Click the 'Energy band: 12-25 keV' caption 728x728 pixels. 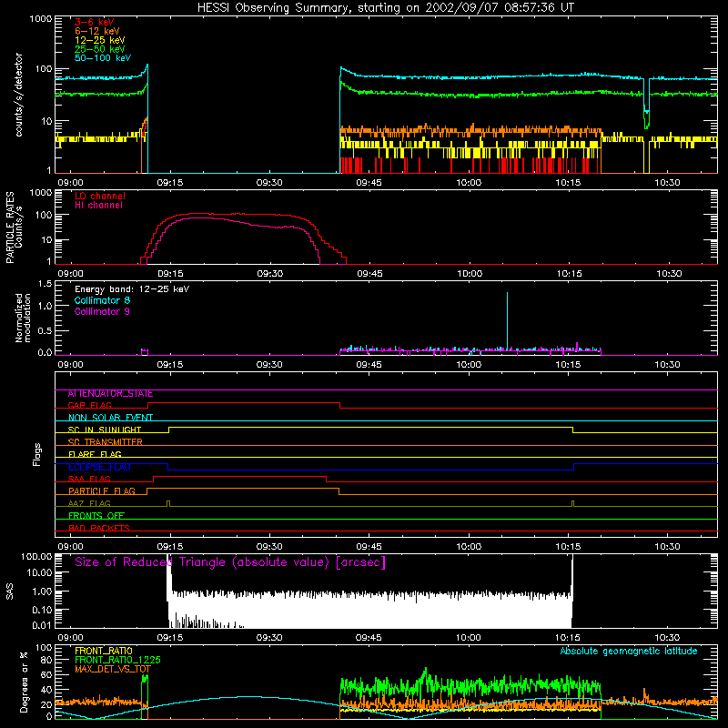pyautogui.click(x=132, y=289)
